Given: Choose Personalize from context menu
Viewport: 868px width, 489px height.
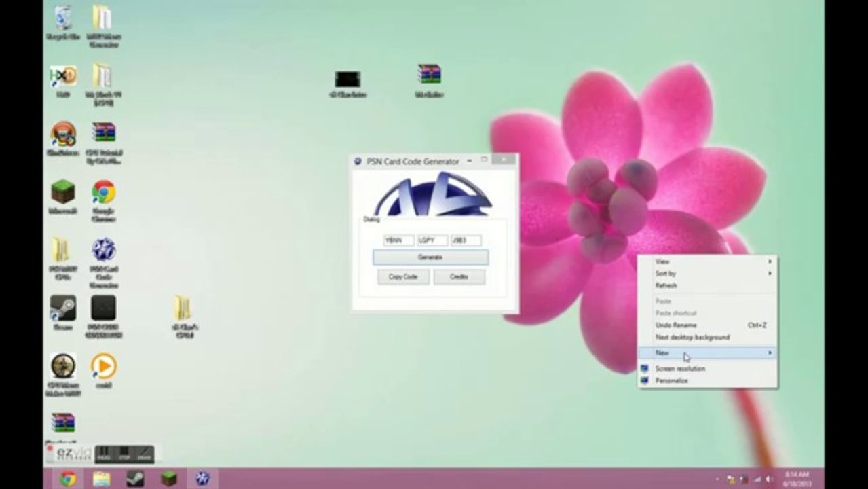Looking at the screenshot, I should tap(707, 380).
